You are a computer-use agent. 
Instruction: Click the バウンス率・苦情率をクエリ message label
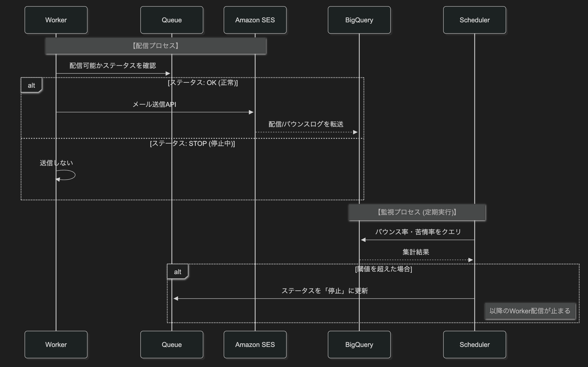(x=418, y=232)
